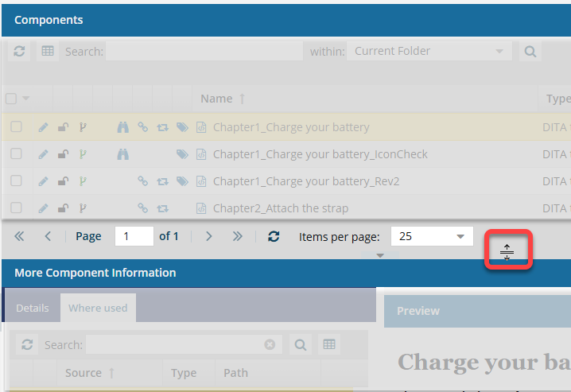Sort by the Name column header
Image resolution: width=571 pixels, height=392 pixels.
point(216,99)
